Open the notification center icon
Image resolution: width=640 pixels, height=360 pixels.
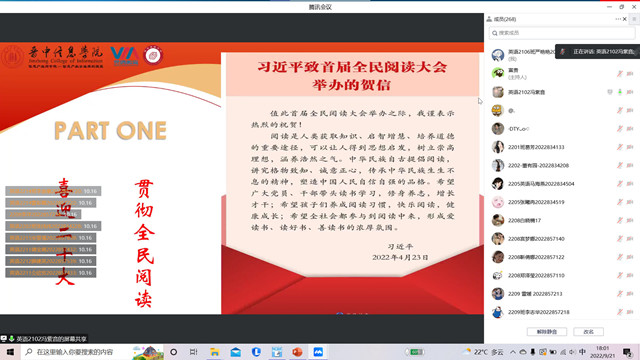tap(627, 352)
